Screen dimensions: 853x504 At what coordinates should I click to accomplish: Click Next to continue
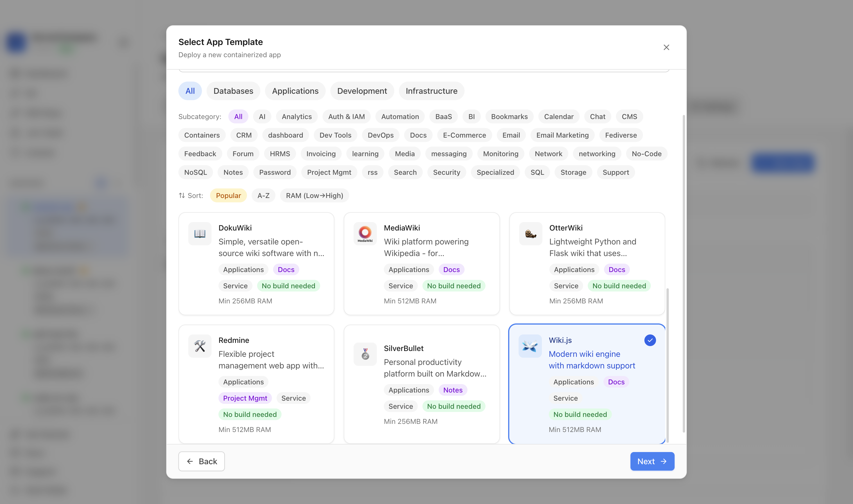click(652, 461)
